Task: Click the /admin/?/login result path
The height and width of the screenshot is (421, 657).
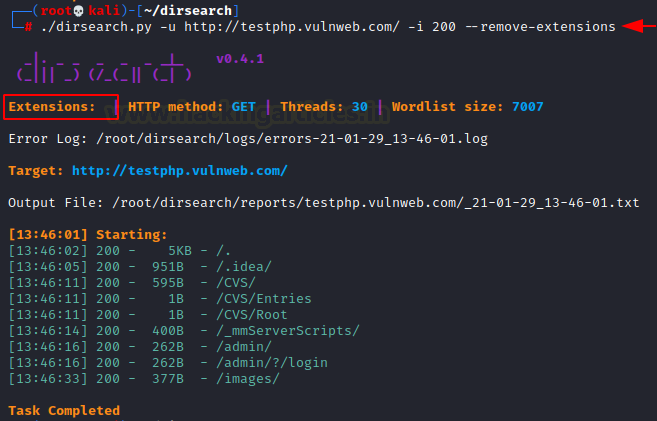Action: [x=272, y=363]
